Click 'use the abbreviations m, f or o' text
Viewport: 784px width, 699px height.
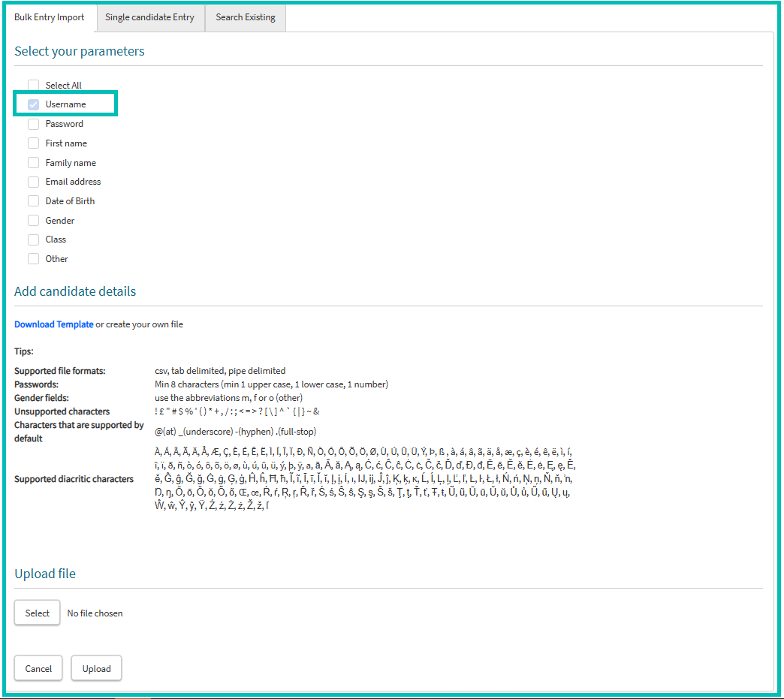(228, 398)
